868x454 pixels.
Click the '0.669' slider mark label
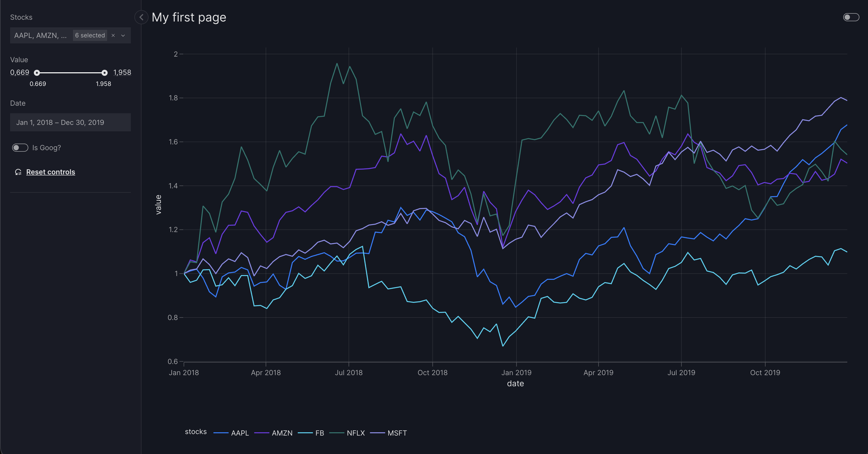38,84
